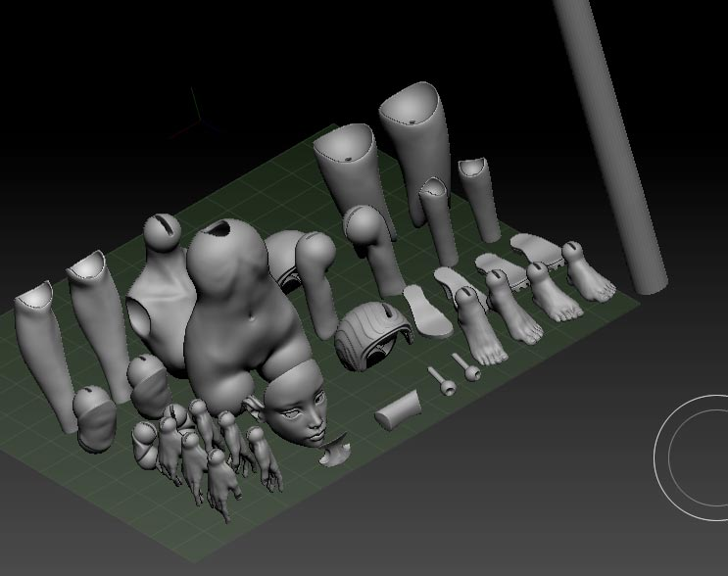Screen dimensions: 728x576
Task: Click the neck ball joint atop the chest
Action: 162,231
